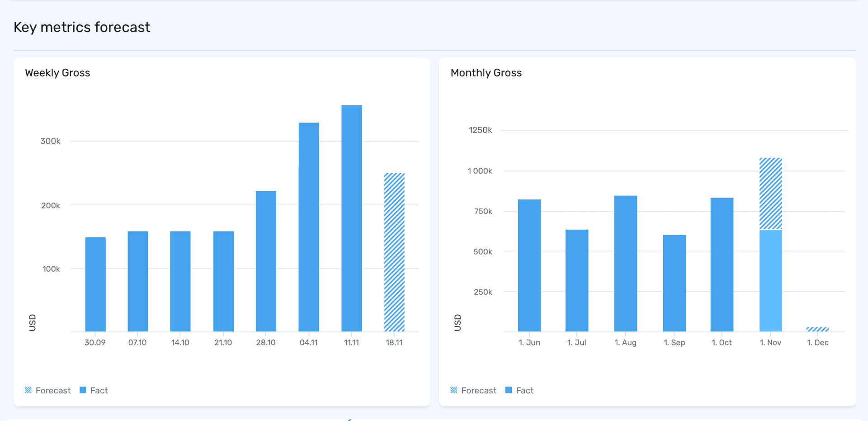868x421 pixels.
Task: Click the solid blue Fact color swatch in Weekly Gross legend
Action: [x=83, y=390]
